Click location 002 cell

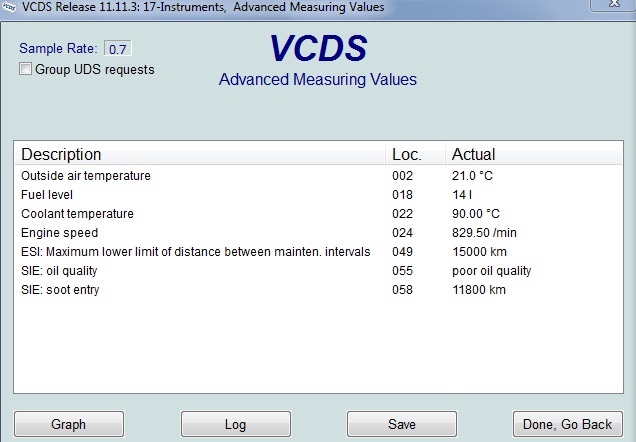click(402, 176)
